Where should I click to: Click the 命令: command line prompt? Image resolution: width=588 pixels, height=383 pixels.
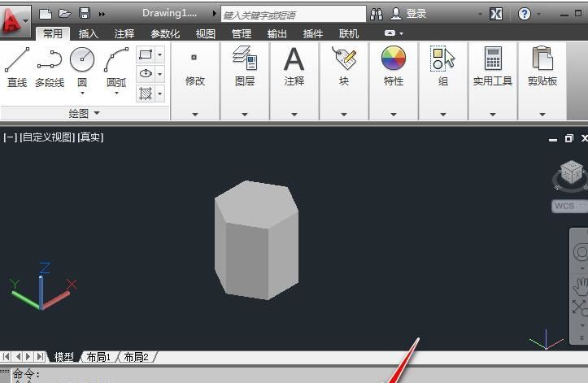click(26, 374)
